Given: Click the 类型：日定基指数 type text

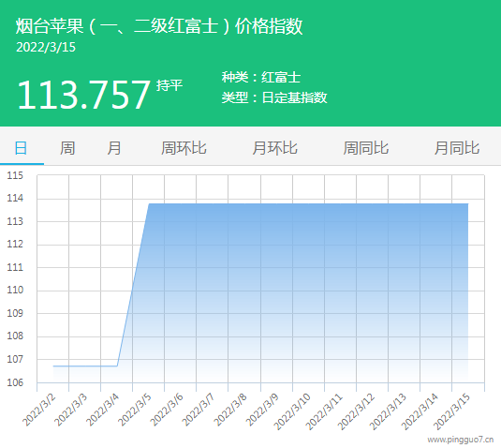Looking at the screenshot, I should [x=274, y=97].
